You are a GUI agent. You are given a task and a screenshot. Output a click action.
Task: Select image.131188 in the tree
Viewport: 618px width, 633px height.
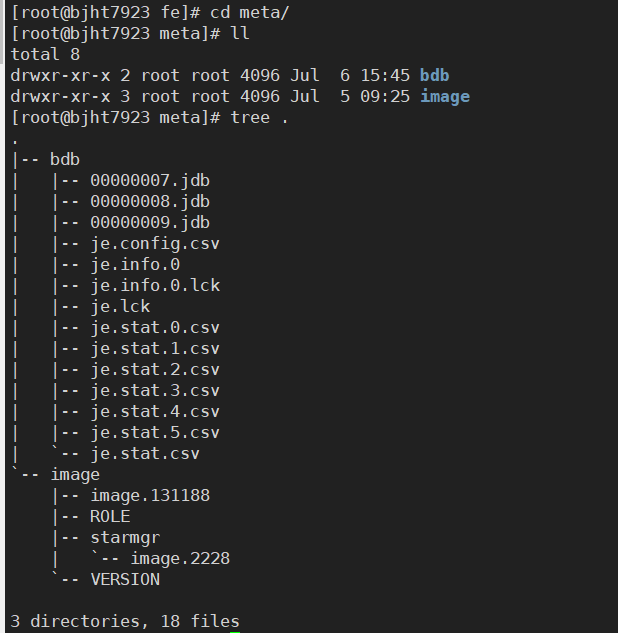[150, 495]
